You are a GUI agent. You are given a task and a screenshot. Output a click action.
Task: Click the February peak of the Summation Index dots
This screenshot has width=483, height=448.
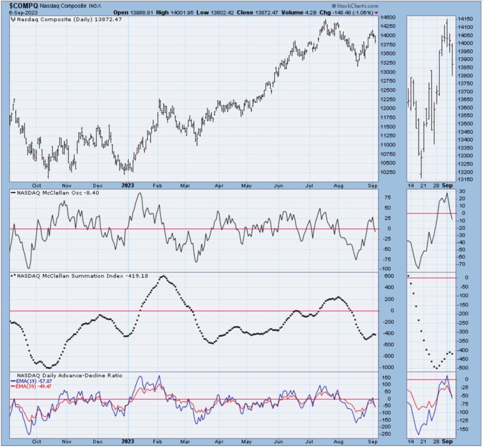(x=163, y=276)
